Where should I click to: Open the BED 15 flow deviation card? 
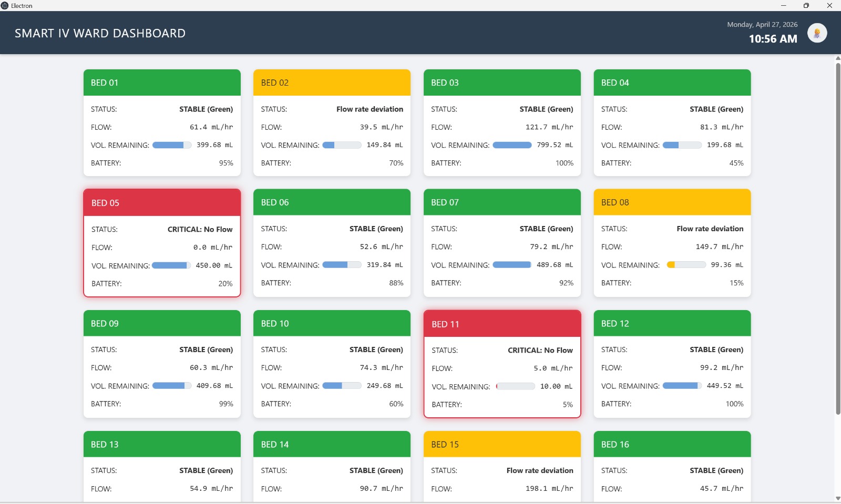[502, 444]
